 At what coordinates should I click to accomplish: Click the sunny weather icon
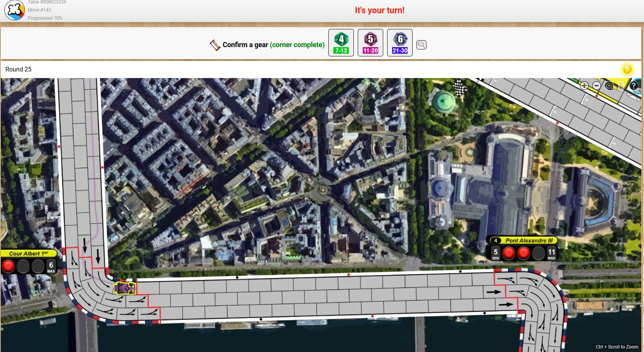(x=627, y=70)
